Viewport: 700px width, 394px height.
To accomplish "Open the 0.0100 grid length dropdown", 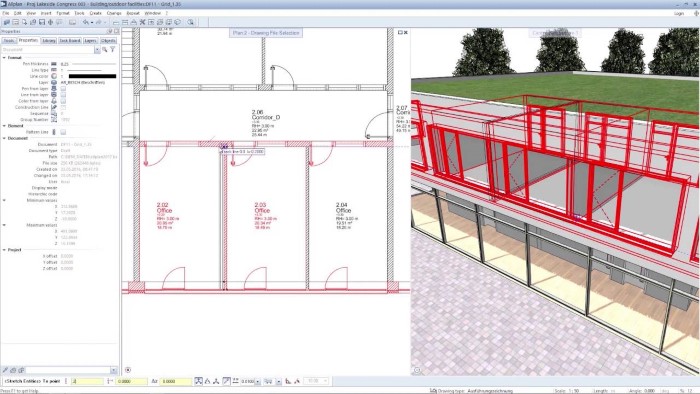I will (258, 382).
